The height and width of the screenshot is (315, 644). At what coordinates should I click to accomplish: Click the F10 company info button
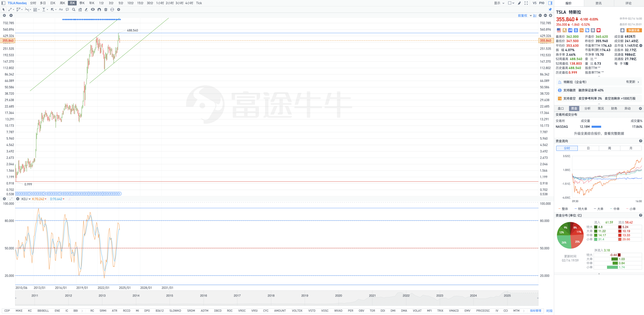point(542,3)
